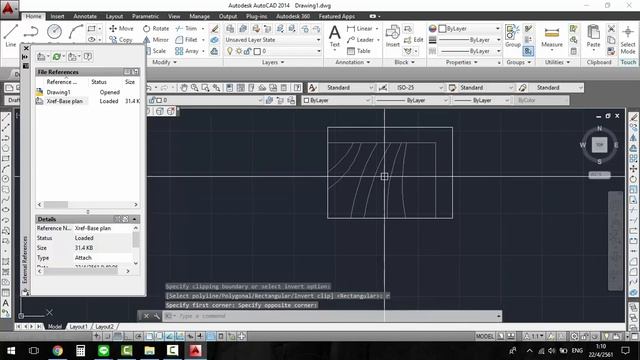Click the command line input field

[x=332, y=316]
